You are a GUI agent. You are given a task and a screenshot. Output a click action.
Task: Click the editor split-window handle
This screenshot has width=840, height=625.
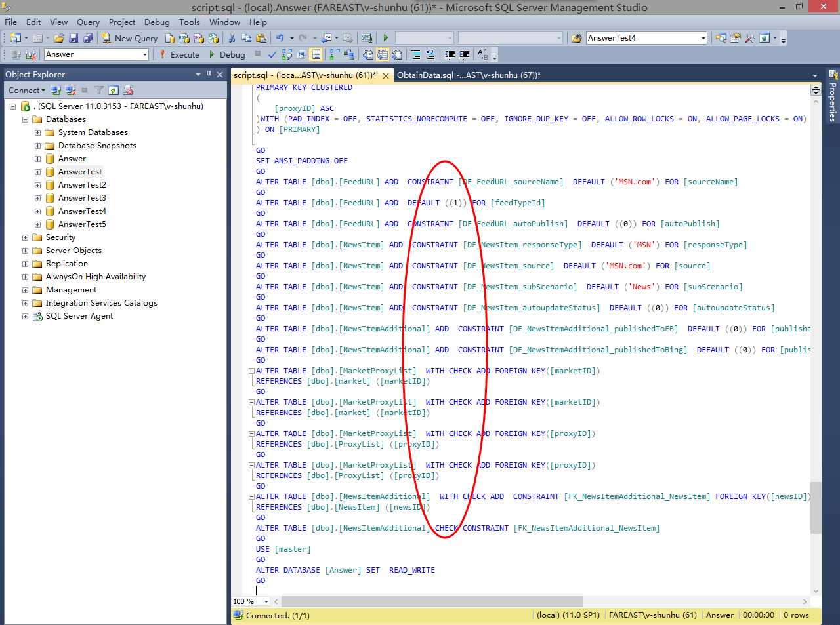tap(816, 90)
